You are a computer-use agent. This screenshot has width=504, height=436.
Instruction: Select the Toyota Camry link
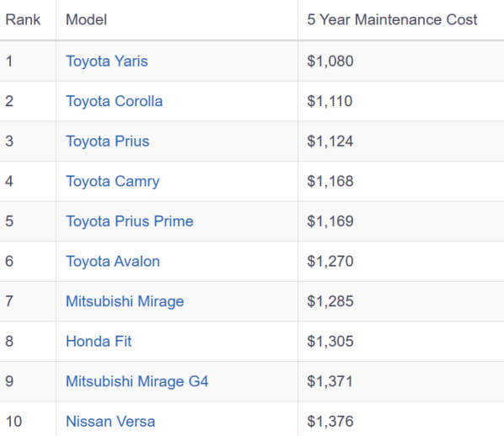[112, 181]
